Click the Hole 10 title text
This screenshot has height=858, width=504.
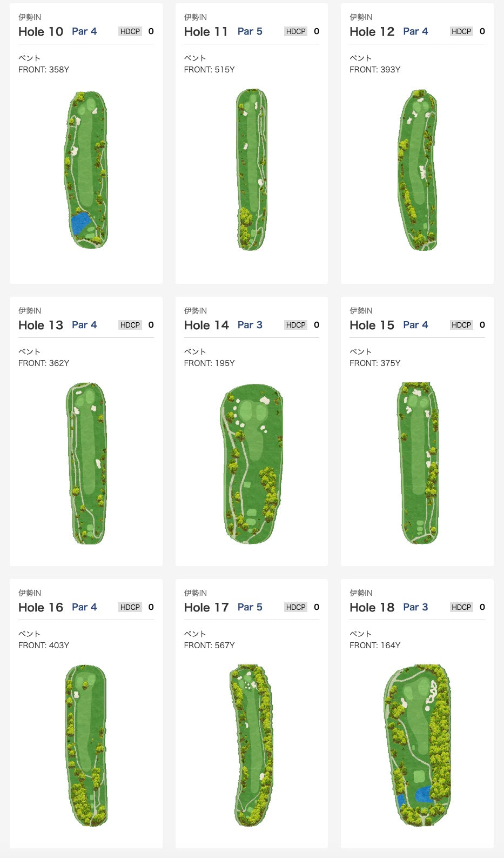click(x=41, y=31)
